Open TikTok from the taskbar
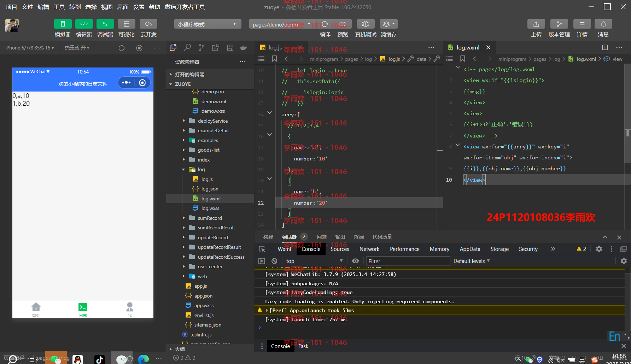 point(99,359)
